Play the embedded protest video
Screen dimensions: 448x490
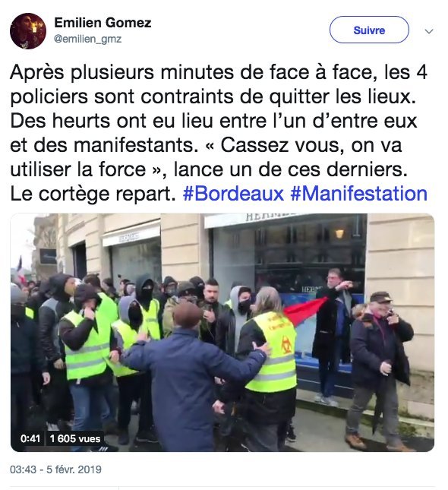(x=222, y=333)
